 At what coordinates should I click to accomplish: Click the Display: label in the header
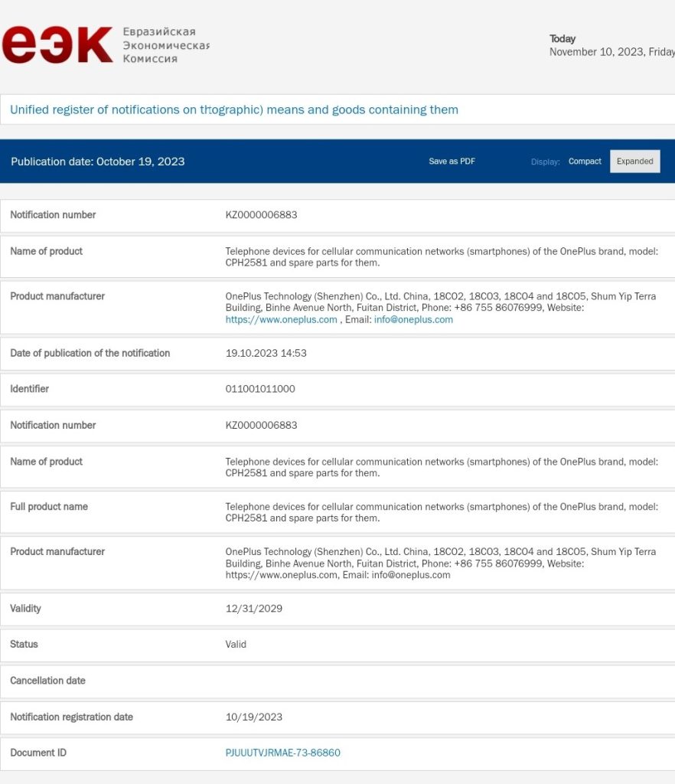pos(545,162)
